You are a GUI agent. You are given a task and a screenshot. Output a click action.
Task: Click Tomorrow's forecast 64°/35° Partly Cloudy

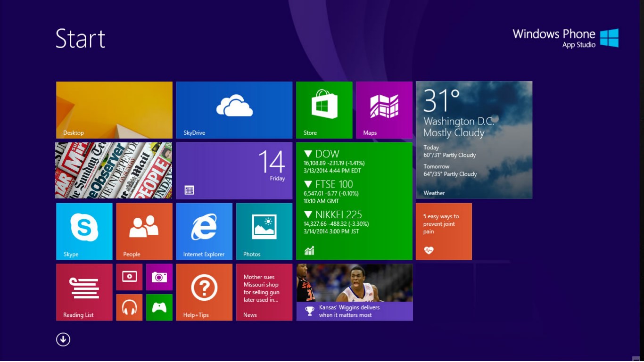coord(450,170)
